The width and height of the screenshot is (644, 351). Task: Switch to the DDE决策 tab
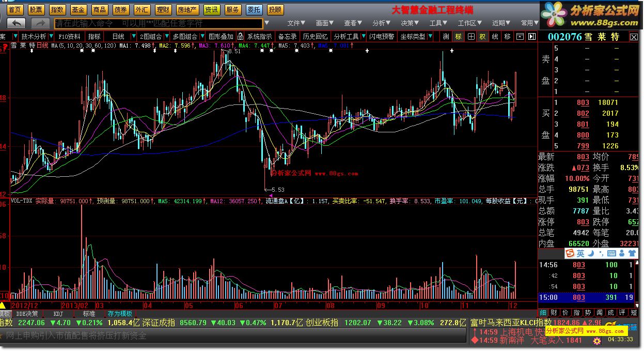(27, 314)
